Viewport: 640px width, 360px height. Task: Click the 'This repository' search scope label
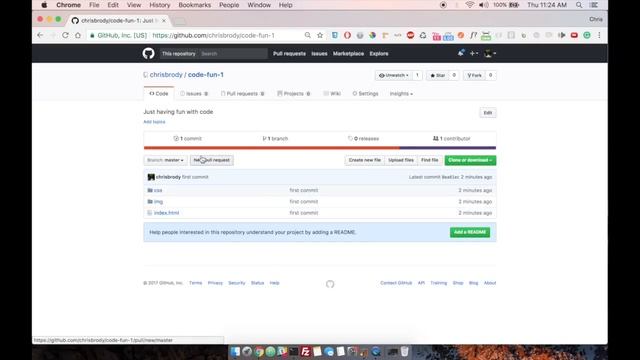pyautogui.click(x=178, y=53)
